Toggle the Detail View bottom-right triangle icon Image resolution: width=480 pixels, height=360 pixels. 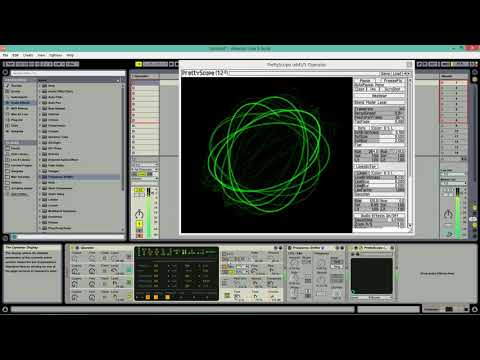[475, 309]
